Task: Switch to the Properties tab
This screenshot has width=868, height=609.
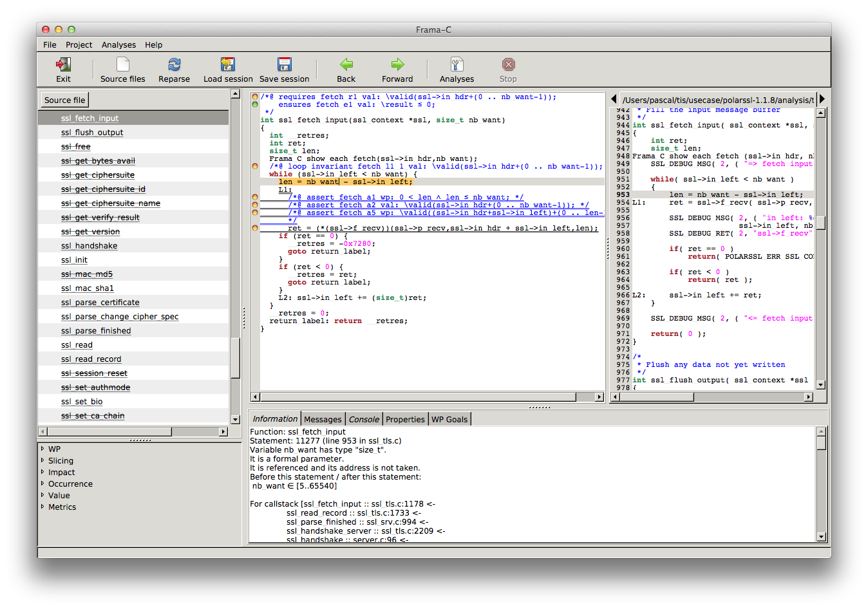Action: (405, 419)
